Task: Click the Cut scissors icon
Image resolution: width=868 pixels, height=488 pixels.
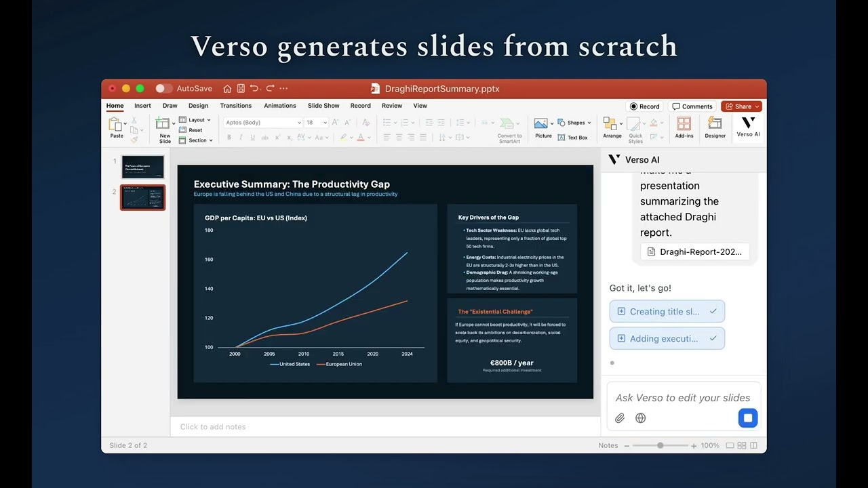Action: (134, 120)
